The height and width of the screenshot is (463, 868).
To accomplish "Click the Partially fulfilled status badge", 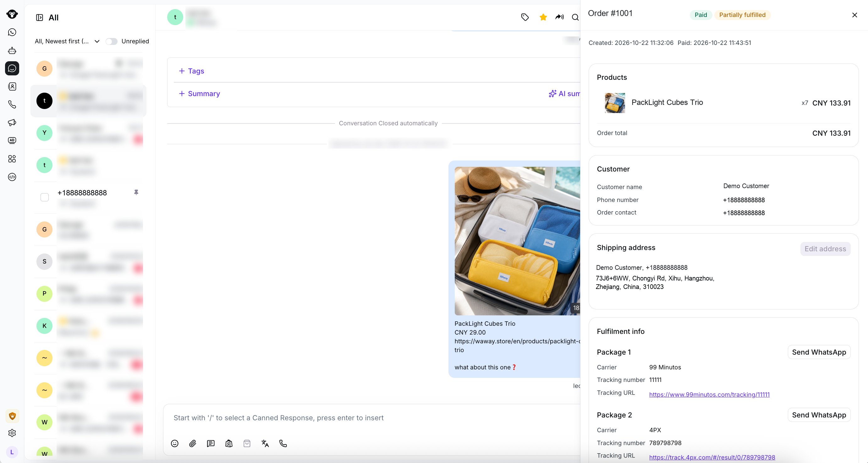I will pos(742,15).
